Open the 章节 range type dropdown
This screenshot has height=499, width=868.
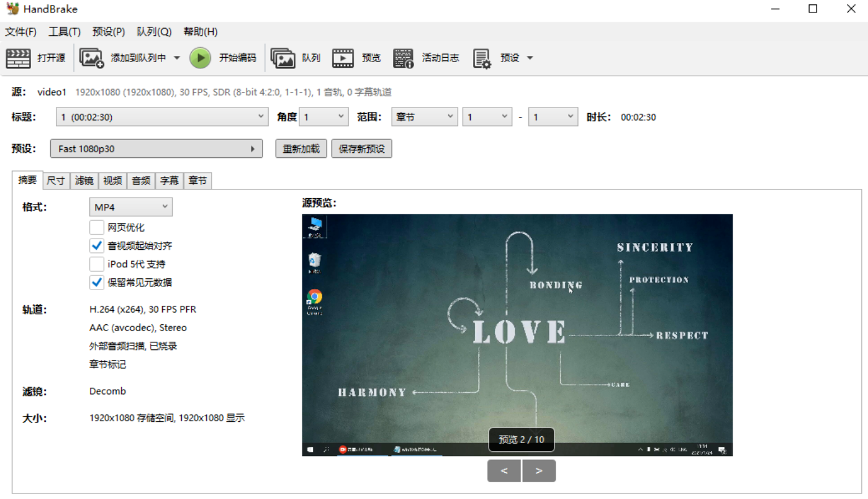(x=424, y=117)
